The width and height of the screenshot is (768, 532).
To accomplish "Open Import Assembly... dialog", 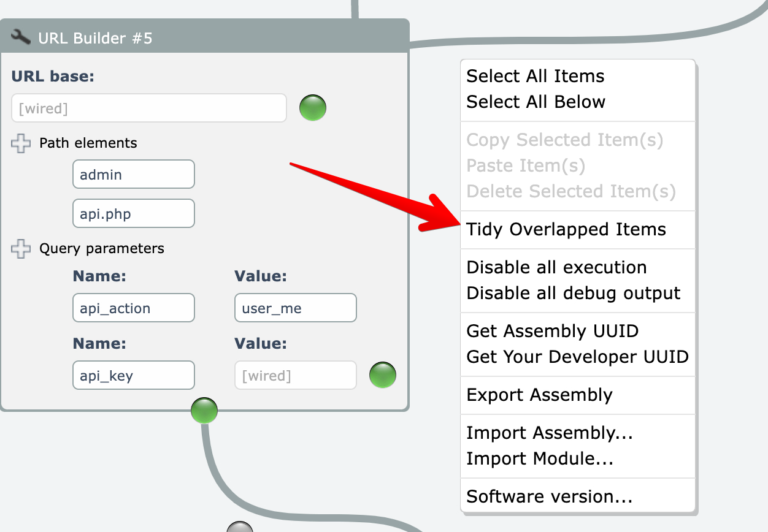I will click(549, 433).
